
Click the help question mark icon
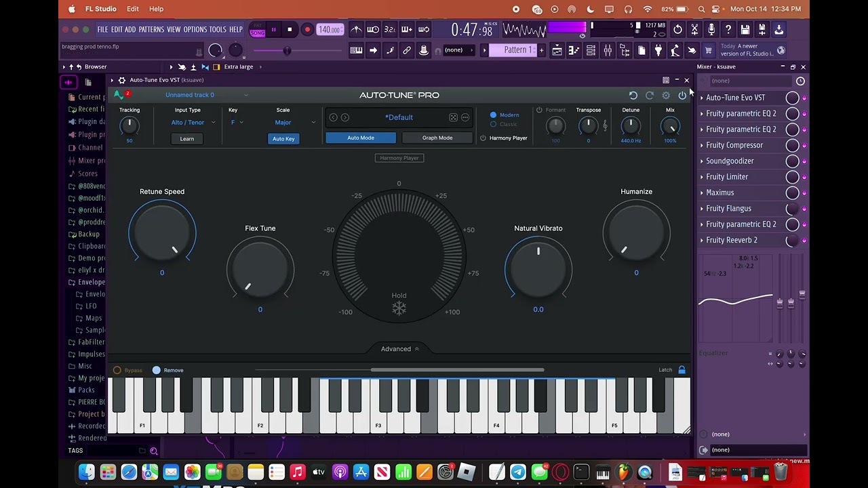click(728, 30)
